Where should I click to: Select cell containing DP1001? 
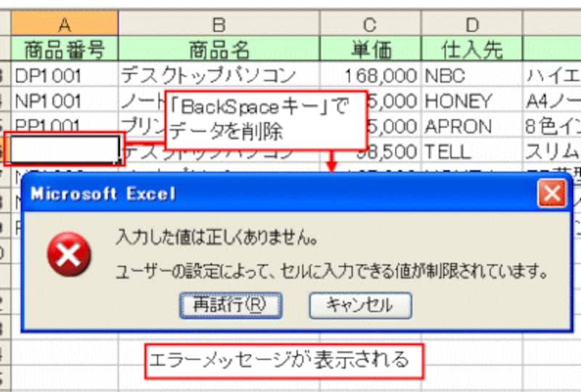click(x=65, y=75)
